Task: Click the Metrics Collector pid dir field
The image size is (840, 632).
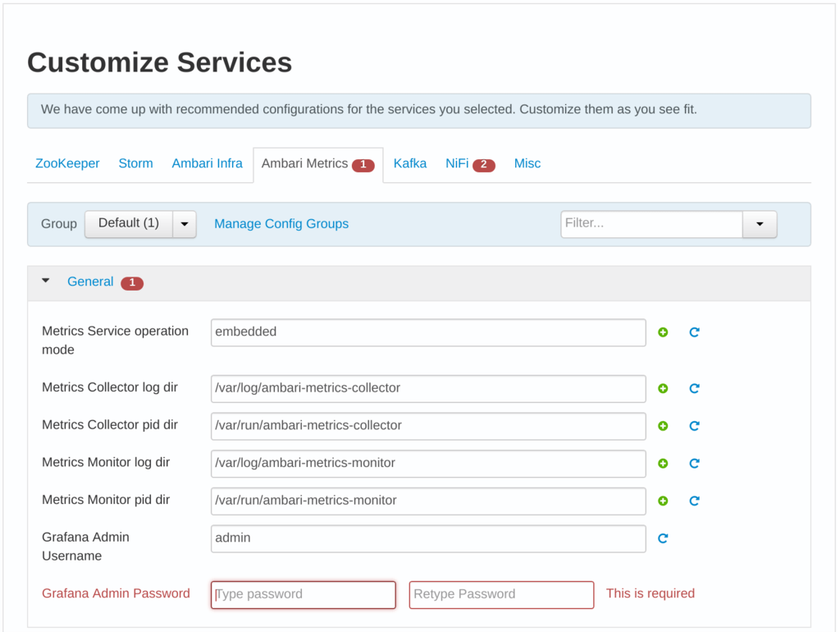Action: [x=428, y=426]
